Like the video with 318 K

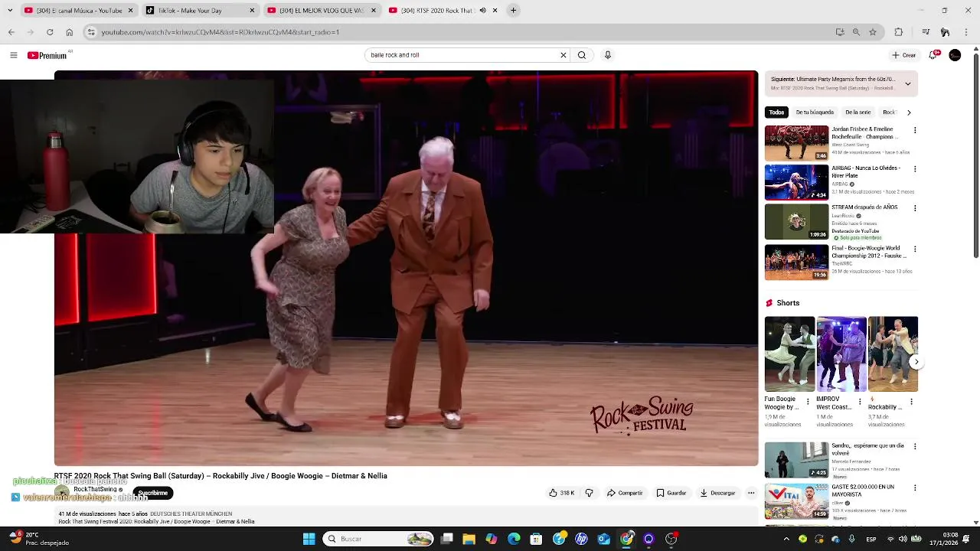tap(561, 493)
